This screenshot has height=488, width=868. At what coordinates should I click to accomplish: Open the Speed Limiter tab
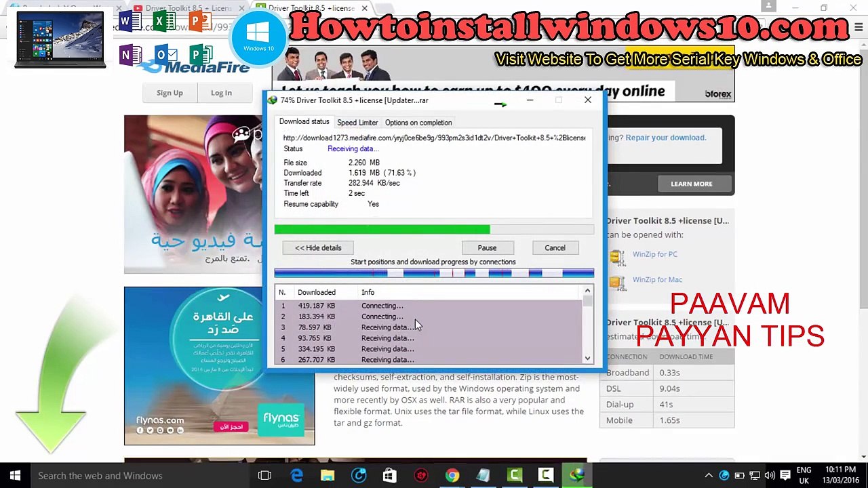pyautogui.click(x=357, y=123)
